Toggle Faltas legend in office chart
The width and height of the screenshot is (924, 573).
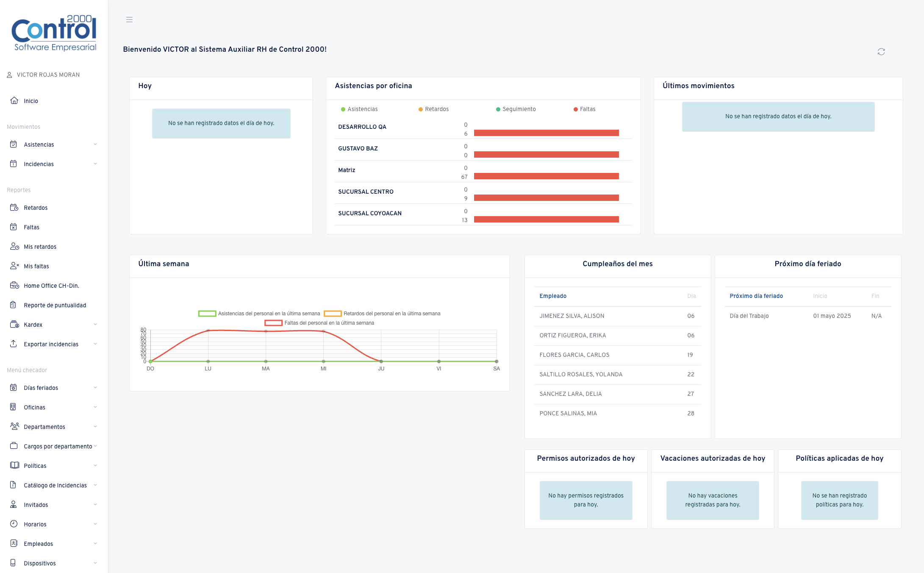click(584, 109)
